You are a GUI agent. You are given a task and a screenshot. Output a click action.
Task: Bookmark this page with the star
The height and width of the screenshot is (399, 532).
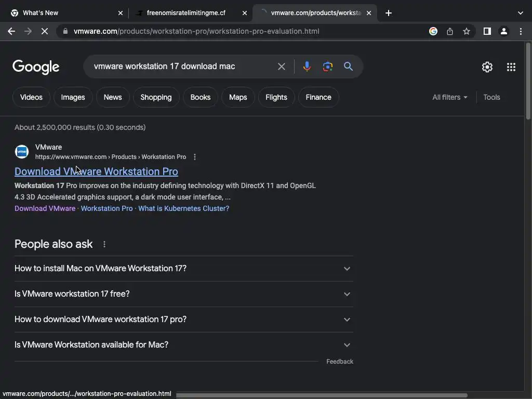466,31
